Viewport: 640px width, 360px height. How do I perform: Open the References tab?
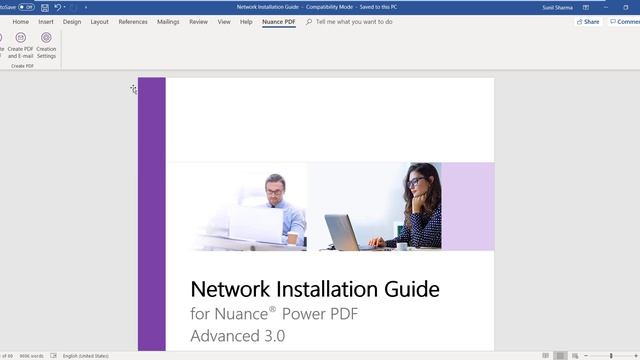[133, 22]
